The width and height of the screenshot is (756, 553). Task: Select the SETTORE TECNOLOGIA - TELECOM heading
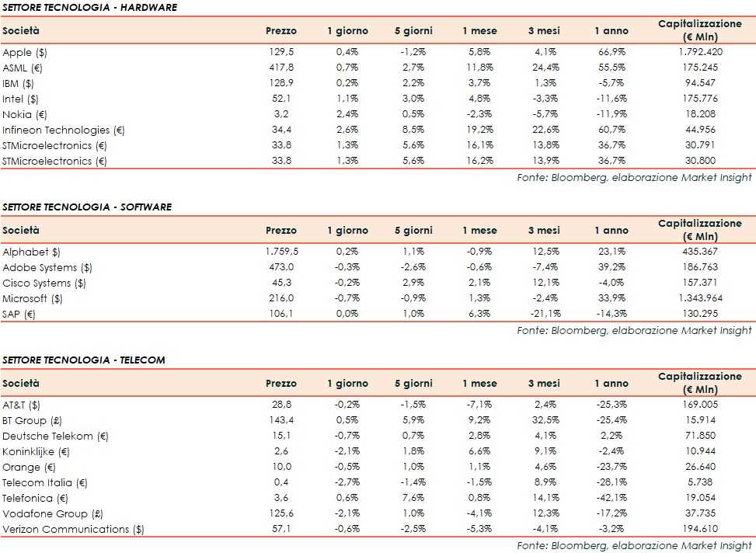coord(84,360)
